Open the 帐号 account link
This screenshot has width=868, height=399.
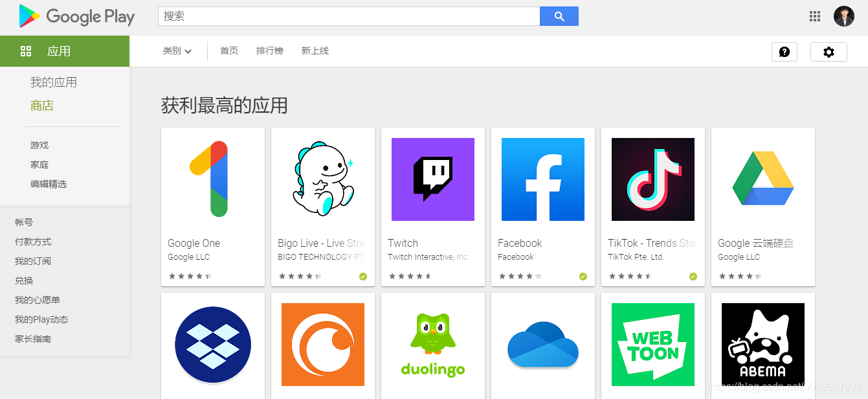[x=24, y=222]
